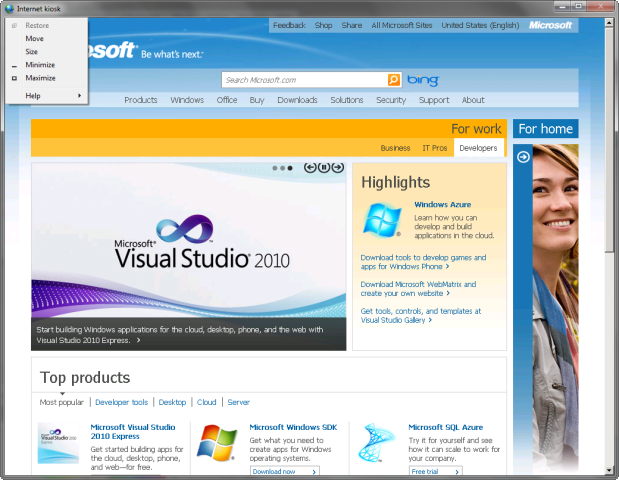Click the Free trial button
Image resolution: width=619 pixels, height=480 pixels.
pos(435,471)
